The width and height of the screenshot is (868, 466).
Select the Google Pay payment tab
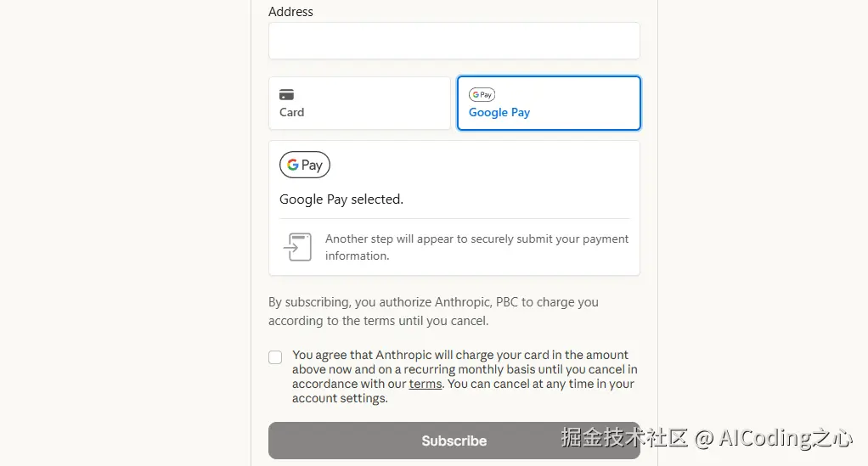tap(549, 104)
